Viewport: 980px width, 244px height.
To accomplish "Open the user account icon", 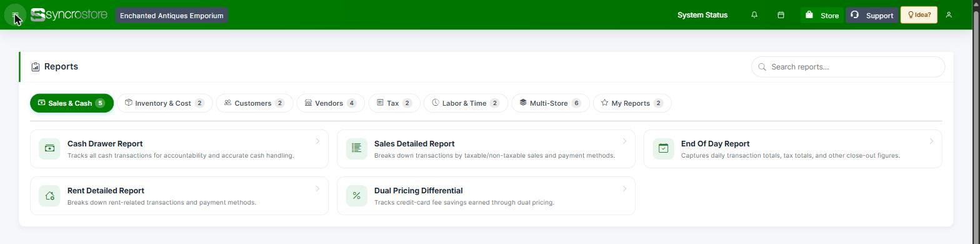I will [x=949, y=15].
